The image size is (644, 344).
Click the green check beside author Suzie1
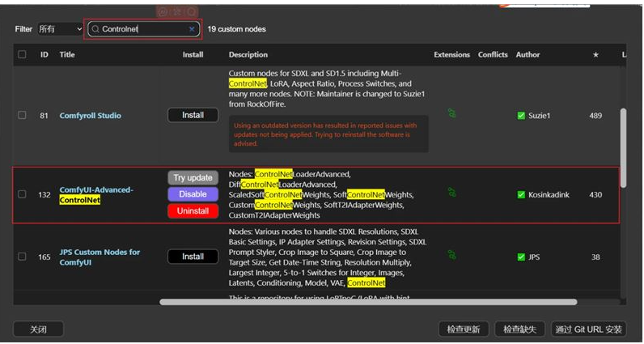(521, 116)
